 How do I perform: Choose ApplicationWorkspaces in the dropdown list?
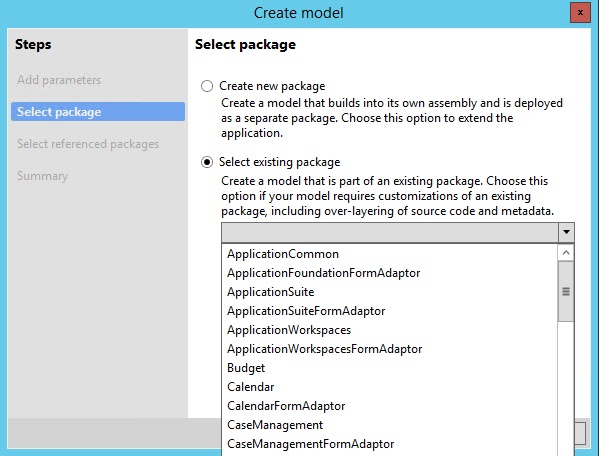point(390,330)
